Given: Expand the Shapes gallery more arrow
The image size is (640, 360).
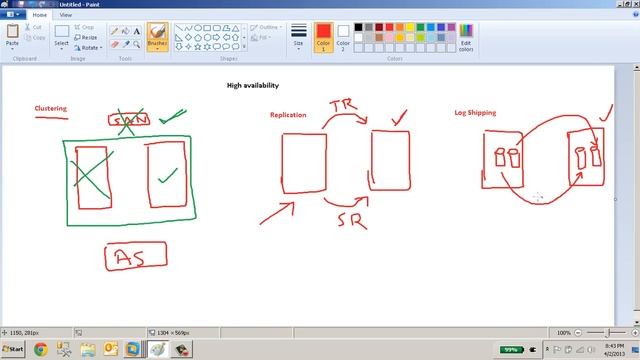Looking at the screenshot, I should tap(244, 47).
